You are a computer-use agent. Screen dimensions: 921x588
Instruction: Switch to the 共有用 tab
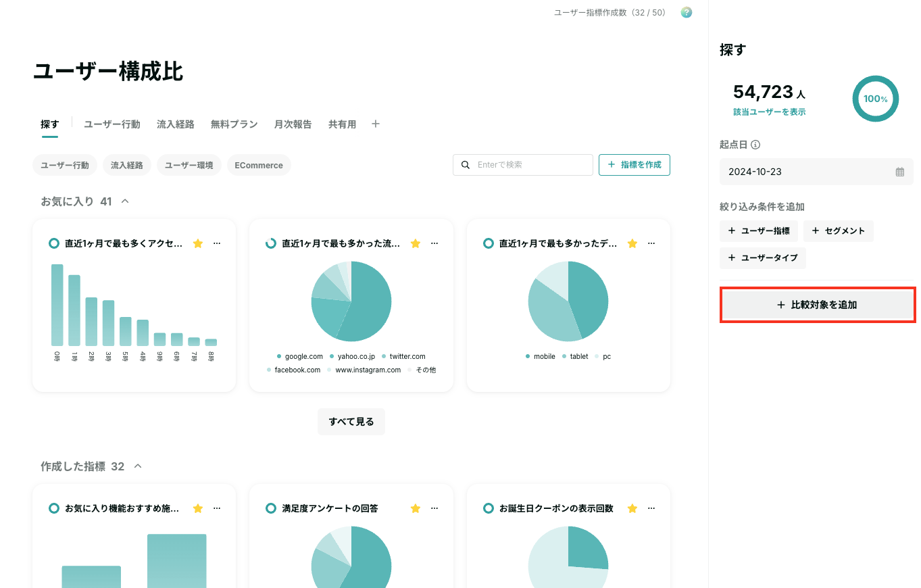click(343, 124)
